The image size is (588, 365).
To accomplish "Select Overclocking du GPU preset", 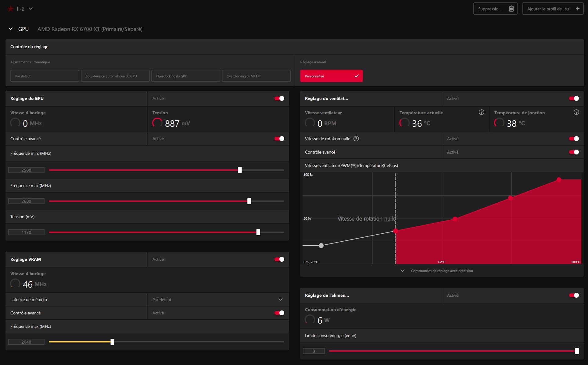I will point(185,76).
